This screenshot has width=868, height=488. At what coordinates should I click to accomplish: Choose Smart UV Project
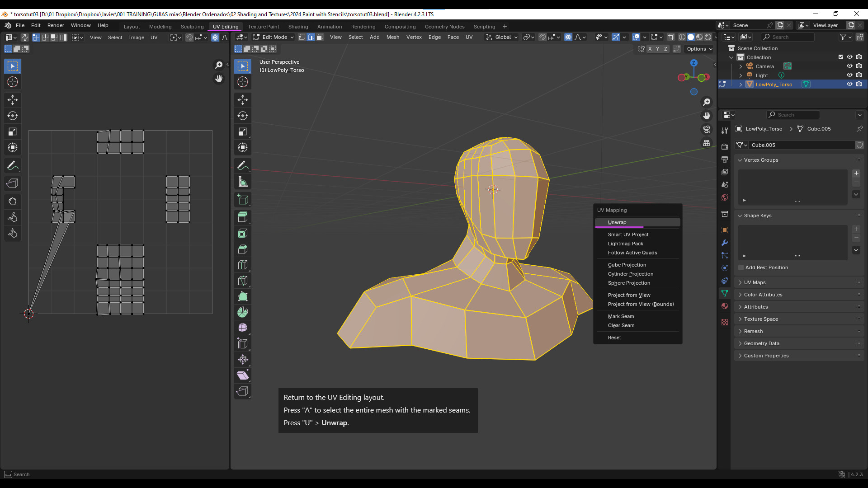point(637,235)
